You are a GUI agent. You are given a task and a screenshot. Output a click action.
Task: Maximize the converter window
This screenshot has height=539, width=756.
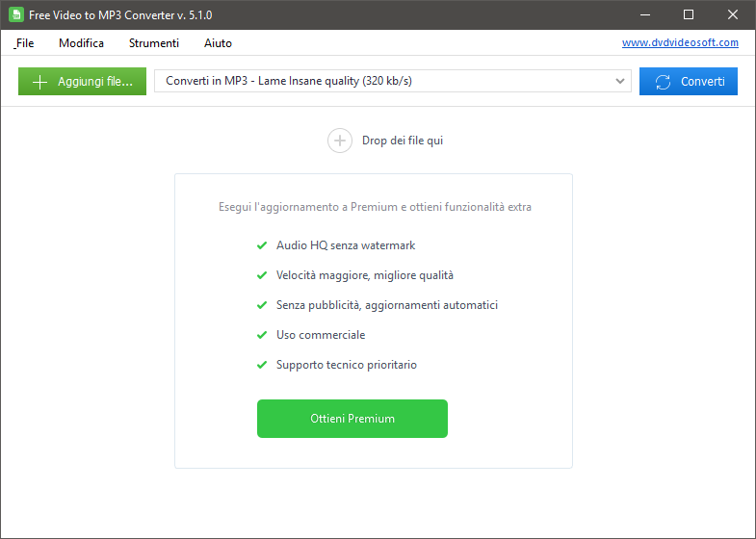click(x=689, y=14)
